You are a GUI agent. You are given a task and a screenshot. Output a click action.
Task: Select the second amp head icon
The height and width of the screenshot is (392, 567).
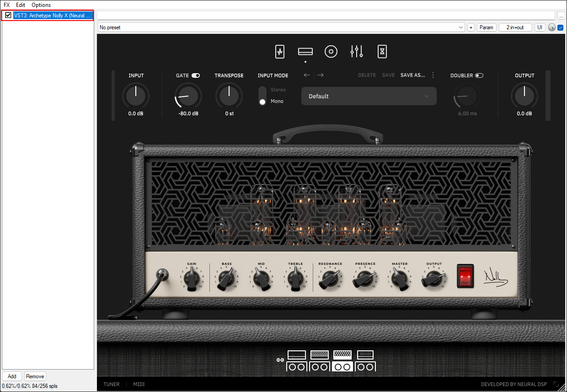point(320,355)
